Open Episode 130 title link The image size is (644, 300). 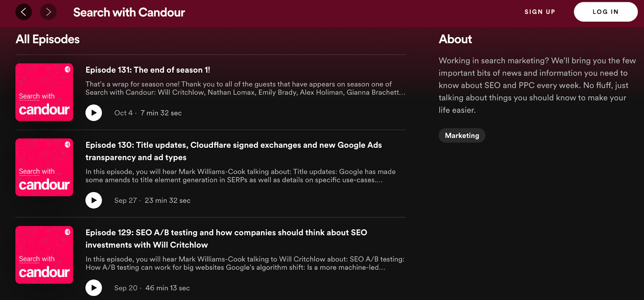point(233,151)
